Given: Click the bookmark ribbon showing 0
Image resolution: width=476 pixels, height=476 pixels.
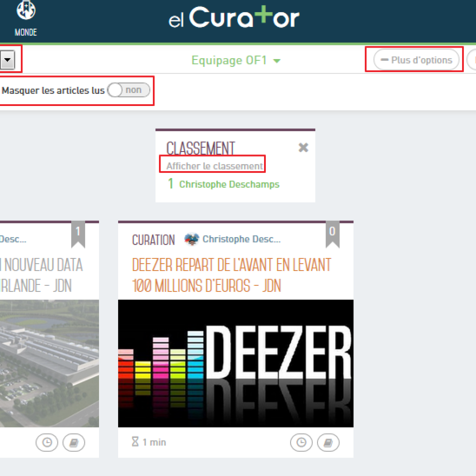Looking at the screenshot, I should pyautogui.click(x=332, y=234).
